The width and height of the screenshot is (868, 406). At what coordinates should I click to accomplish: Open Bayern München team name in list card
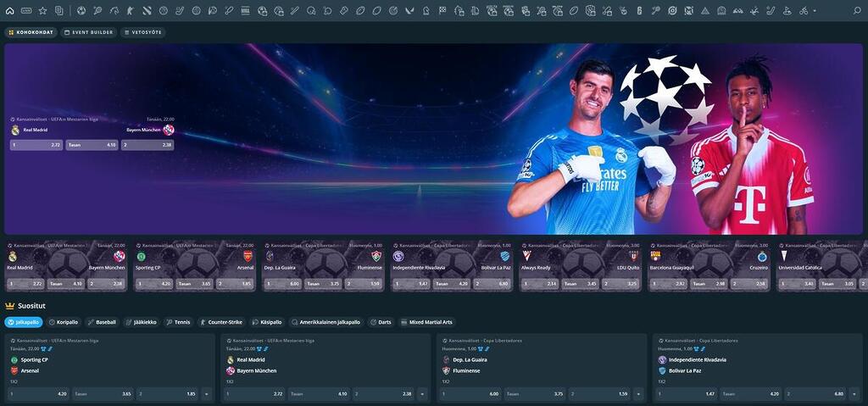256,370
